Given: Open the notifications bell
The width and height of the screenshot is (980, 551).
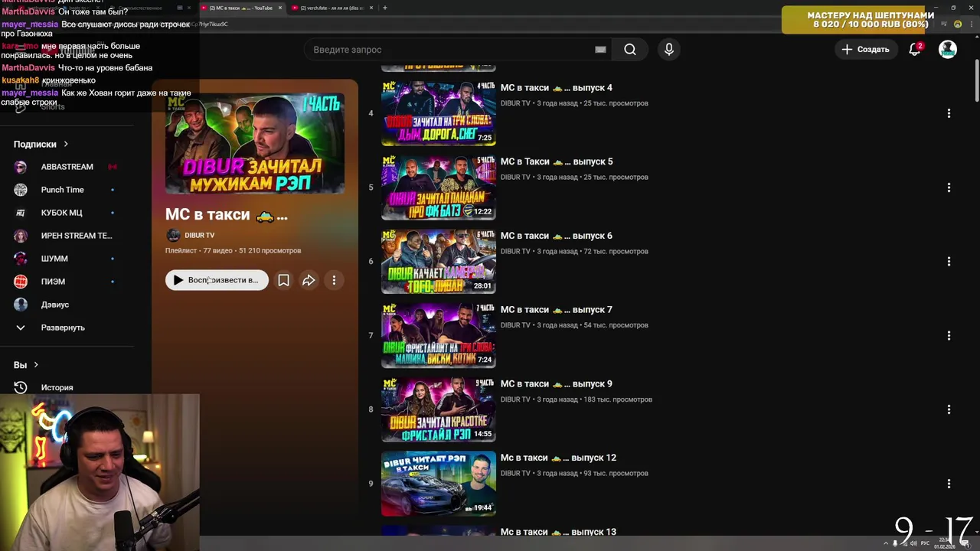Looking at the screenshot, I should (915, 50).
